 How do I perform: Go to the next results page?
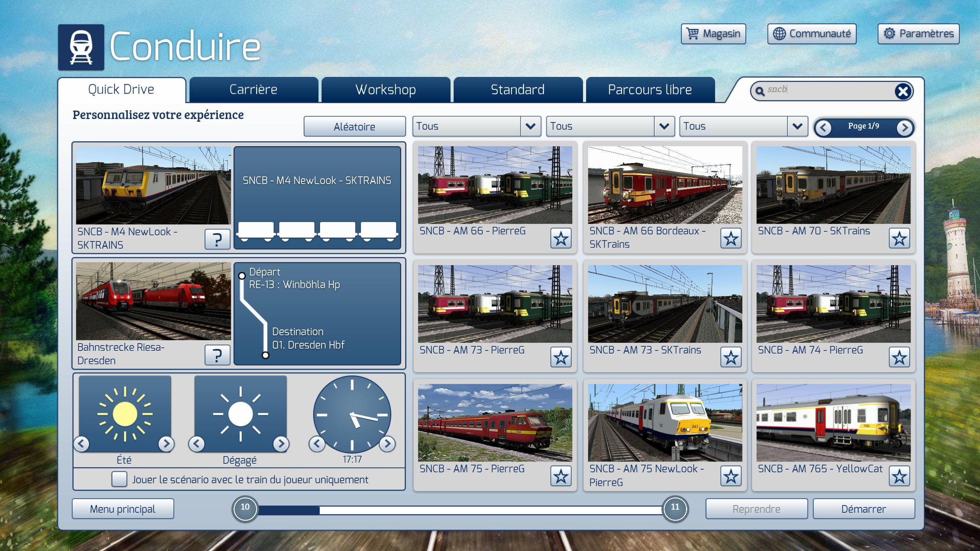[x=904, y=127]
